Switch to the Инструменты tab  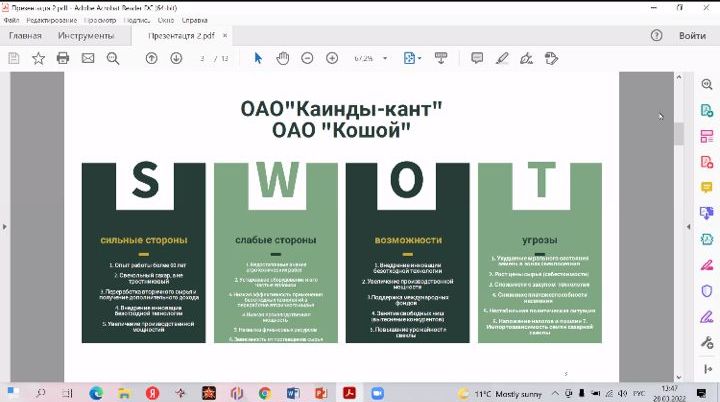point(86,35)
